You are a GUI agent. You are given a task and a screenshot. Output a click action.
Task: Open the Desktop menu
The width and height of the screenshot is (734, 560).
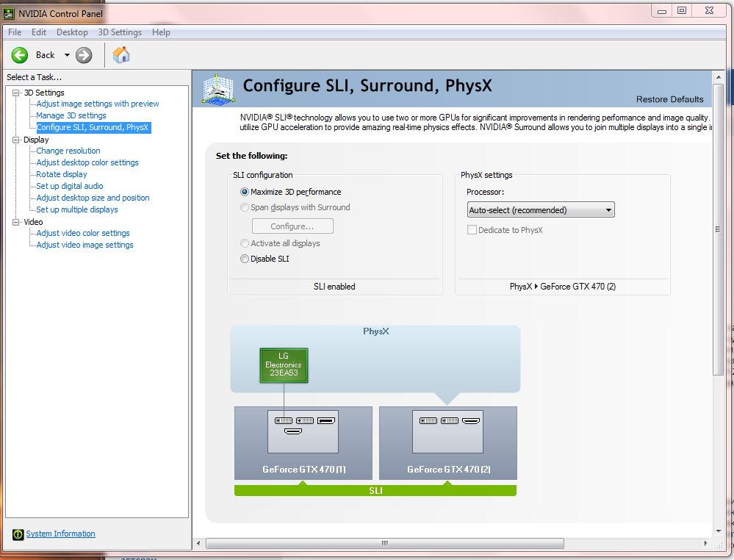72,32
